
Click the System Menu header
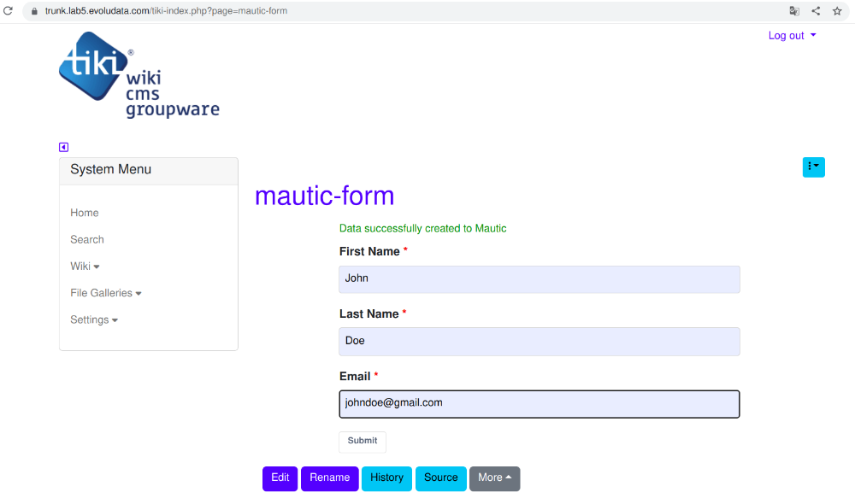[148, 170]
